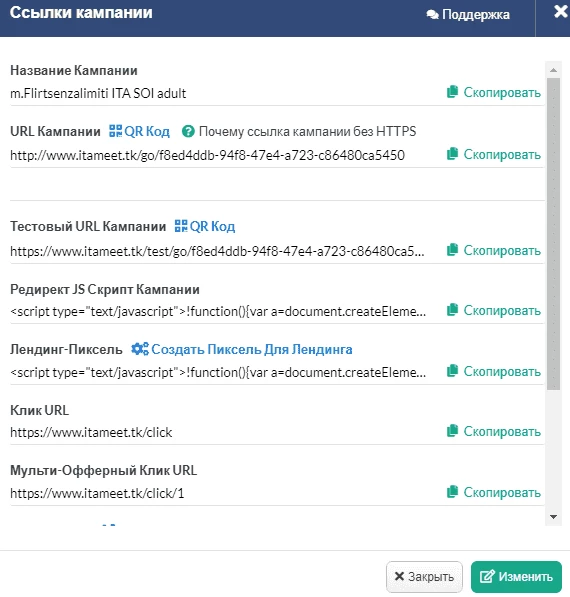This screenshot has height=597, width=570.
Task: Click the campaign URL text field
Action: pos(208,155)
